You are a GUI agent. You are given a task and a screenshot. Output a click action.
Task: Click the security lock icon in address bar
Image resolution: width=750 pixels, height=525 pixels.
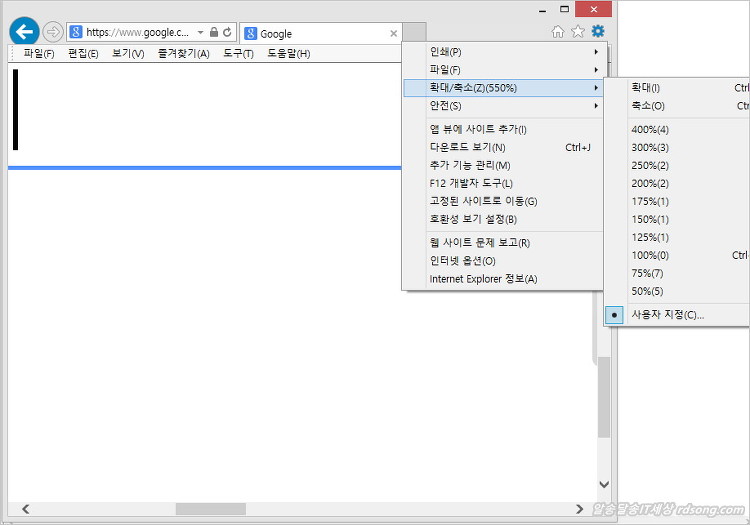214,33
